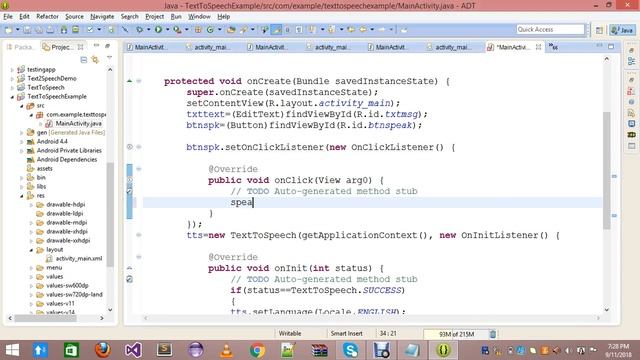Switch to the Package Explorer tab
The image size is (640, 360).
[20, 47]
